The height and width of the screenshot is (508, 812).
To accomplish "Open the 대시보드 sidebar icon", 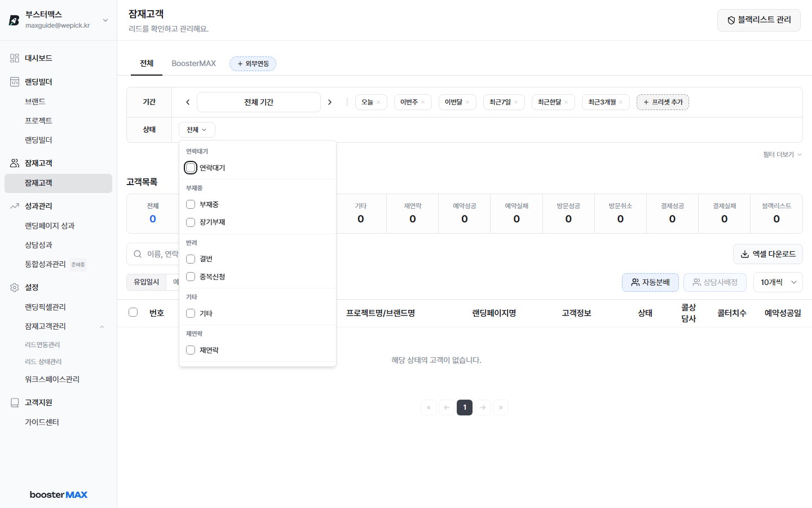I will coord(15,58).
